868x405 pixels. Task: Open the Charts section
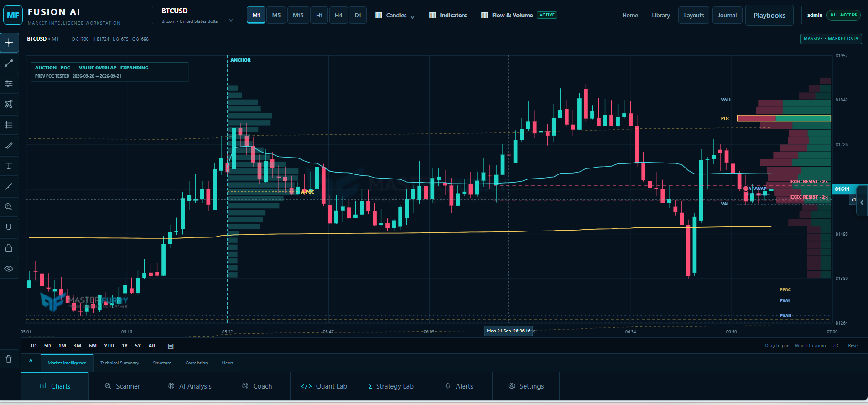55,386
